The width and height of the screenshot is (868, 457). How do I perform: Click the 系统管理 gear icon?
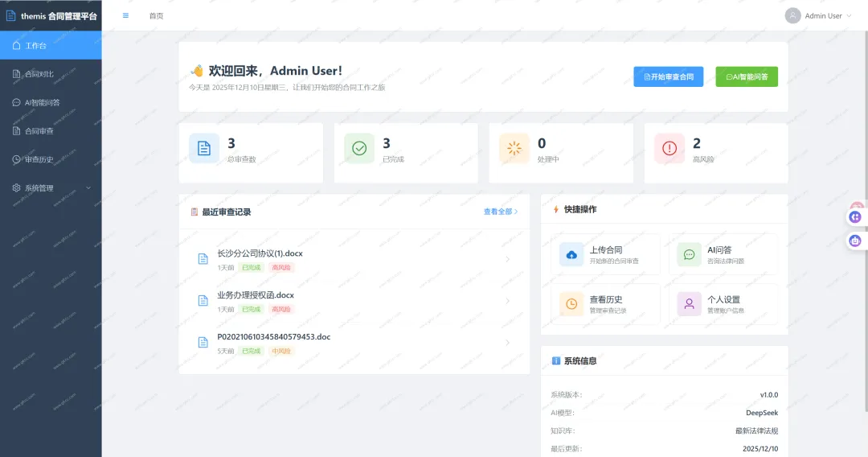click(17, 187)
